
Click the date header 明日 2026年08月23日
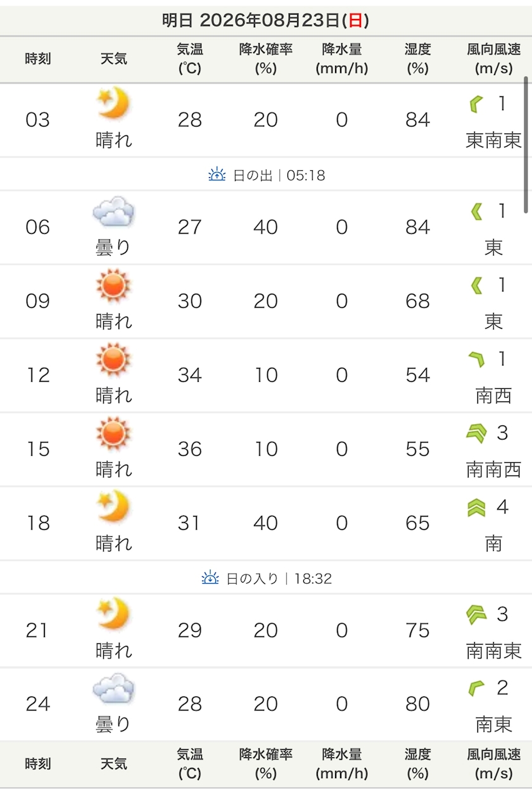(266, 20)
